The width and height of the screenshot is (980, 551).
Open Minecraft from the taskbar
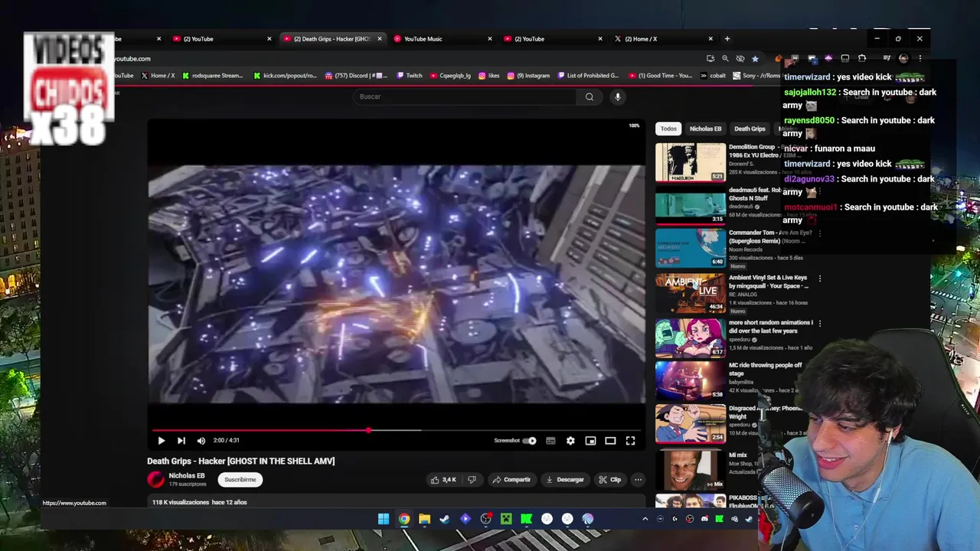point(506,519)
